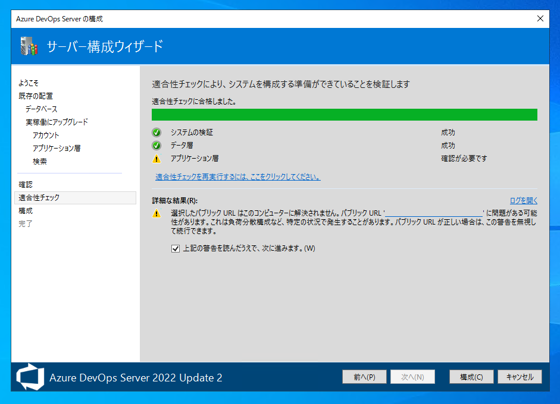Click warning icon beside public URL message

pyautogui.click(x=156, y=214)
